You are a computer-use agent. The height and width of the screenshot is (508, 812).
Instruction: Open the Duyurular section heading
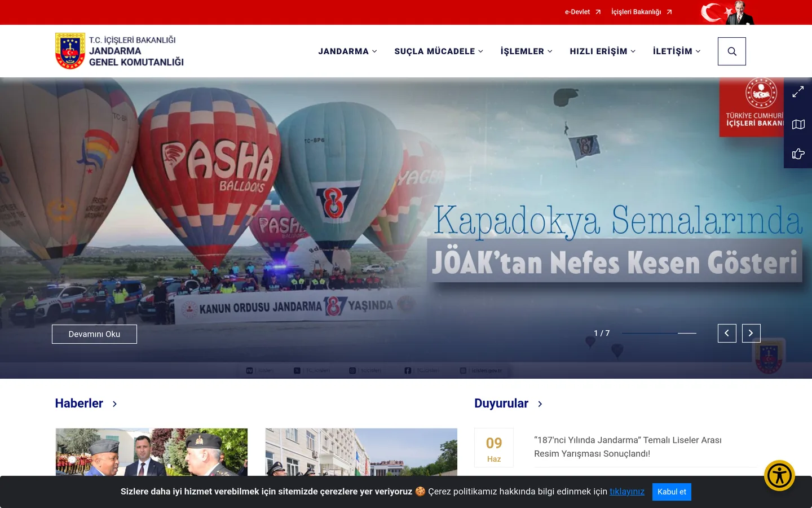point(501,404)
